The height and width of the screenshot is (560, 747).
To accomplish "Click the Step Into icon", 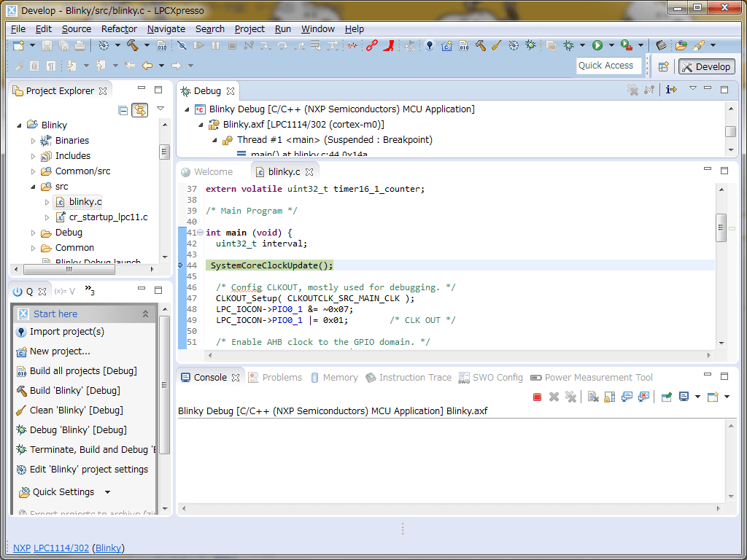I will (266, 45).
